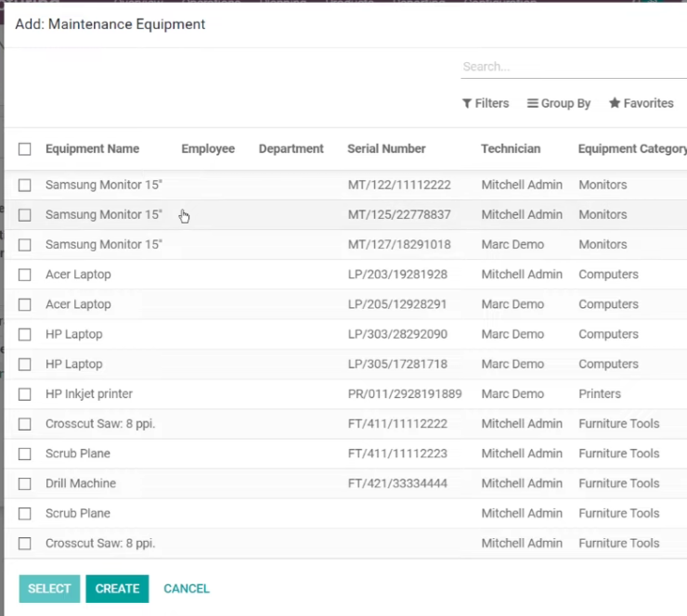
Task: Check the box for Scrub Plane FT/411/11112223
Action: pos(24,454)
